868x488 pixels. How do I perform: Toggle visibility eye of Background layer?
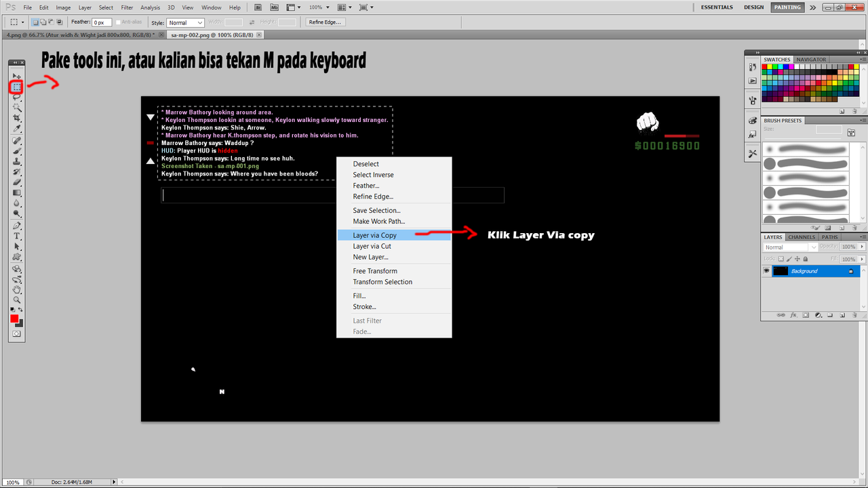tap(766, 270)
